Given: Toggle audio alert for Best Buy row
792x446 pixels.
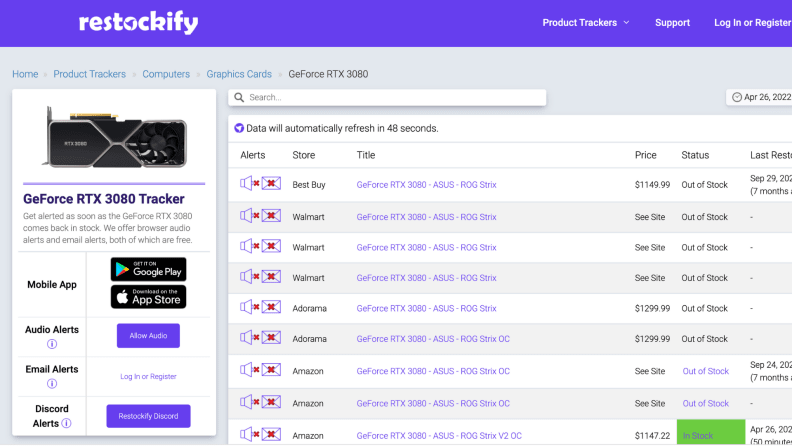Looking at the screenshot, I should point(250,183).
